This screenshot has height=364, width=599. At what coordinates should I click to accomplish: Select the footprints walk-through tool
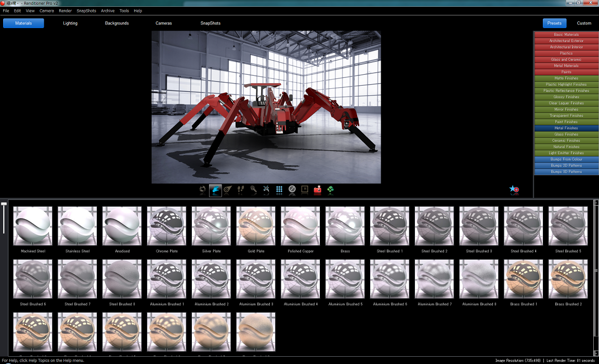pos(240,190)
